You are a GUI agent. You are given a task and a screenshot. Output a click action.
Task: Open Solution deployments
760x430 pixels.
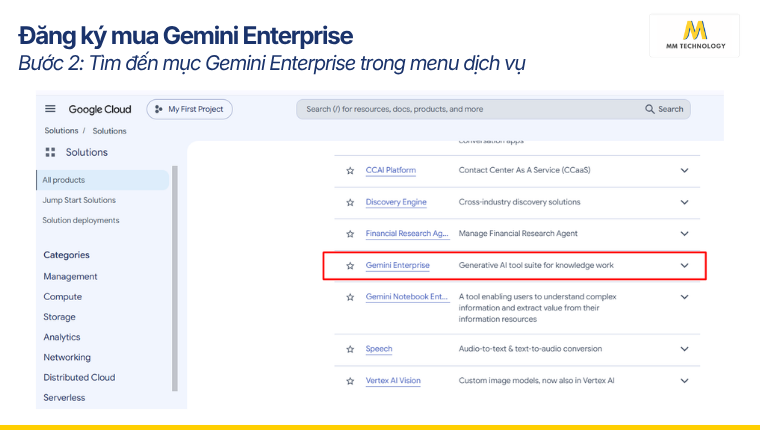(x=80, y=220)
